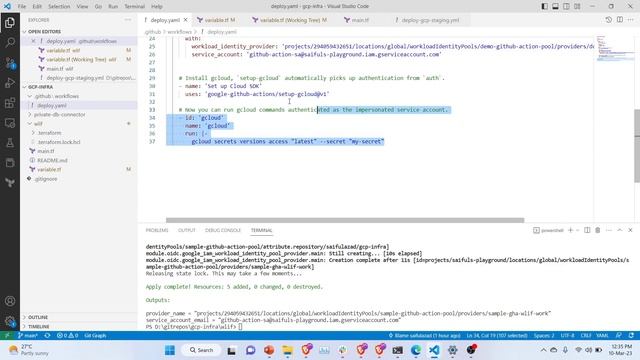Open the file timeline history icon
Viewport: 640px width, 360px height.
pos(609,20)
